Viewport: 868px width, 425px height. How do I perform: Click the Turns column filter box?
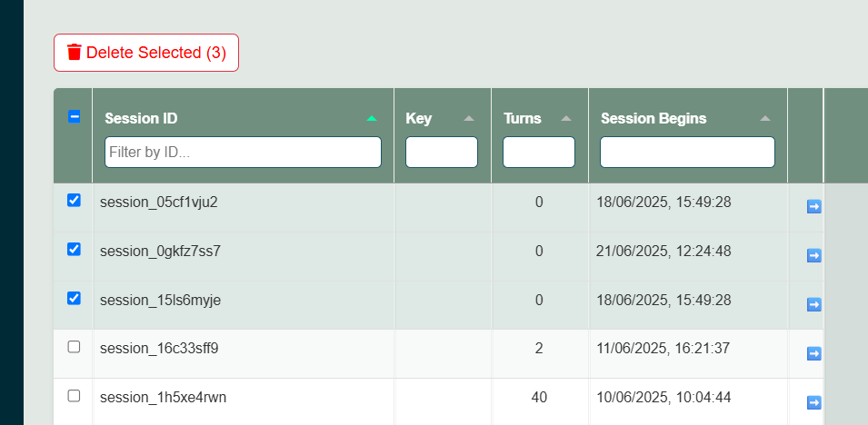tap(539, 153)
